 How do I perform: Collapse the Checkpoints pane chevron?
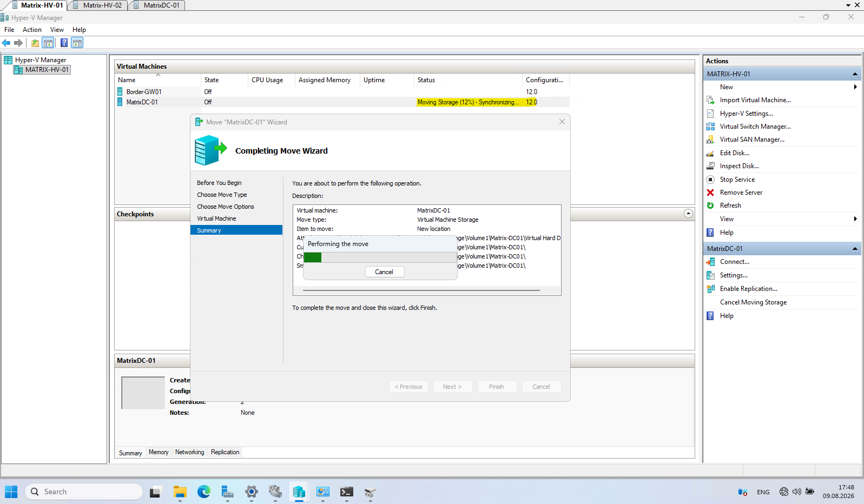point(688,214)
